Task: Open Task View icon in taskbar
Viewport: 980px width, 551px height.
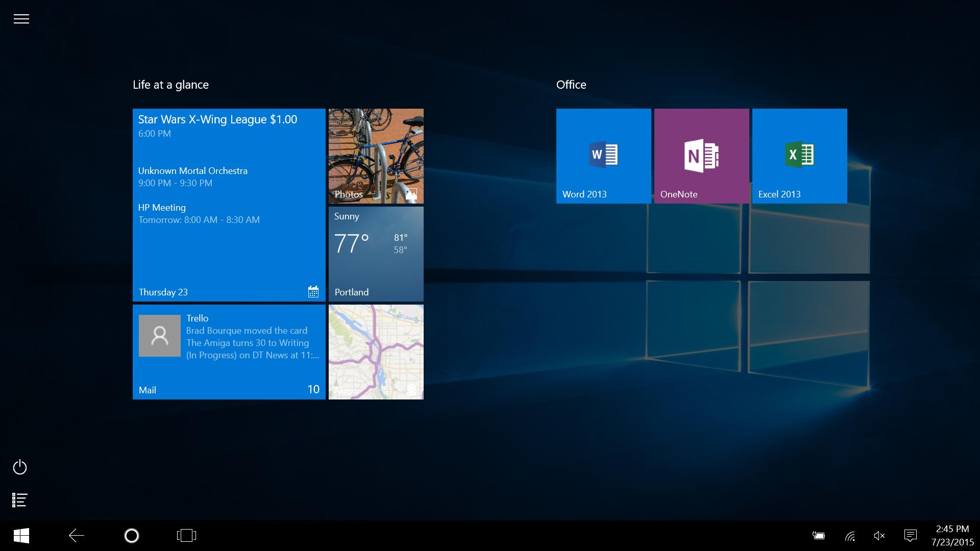Action: [x=186, y=536]
